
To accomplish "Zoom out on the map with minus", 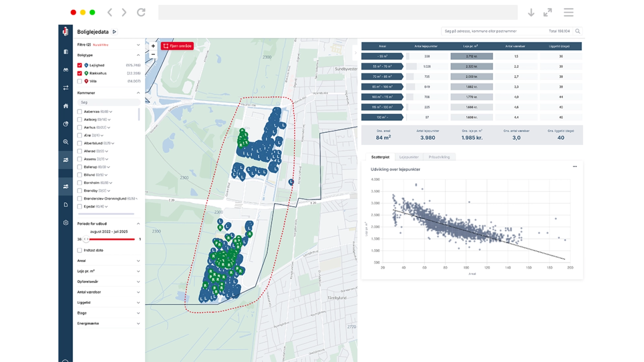I will [153, 54].
